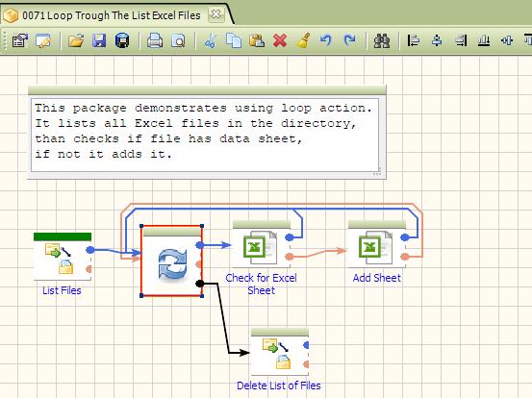Click the edit window icon with pencil

click(43, 40)
